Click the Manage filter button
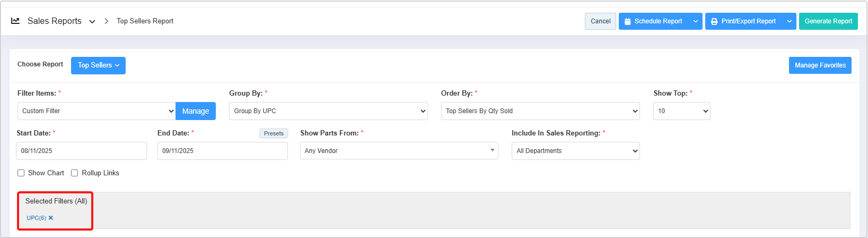Image resolution: width=868 pixels, height=238 pixels. point(196,111)
